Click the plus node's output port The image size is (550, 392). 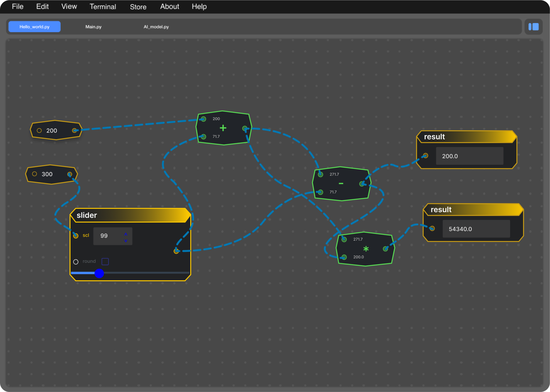(x=245, y=128)
